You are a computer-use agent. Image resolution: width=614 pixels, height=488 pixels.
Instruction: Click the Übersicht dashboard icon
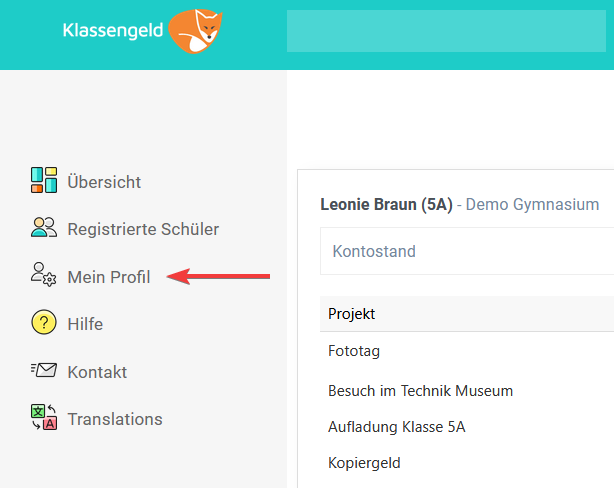44,180
